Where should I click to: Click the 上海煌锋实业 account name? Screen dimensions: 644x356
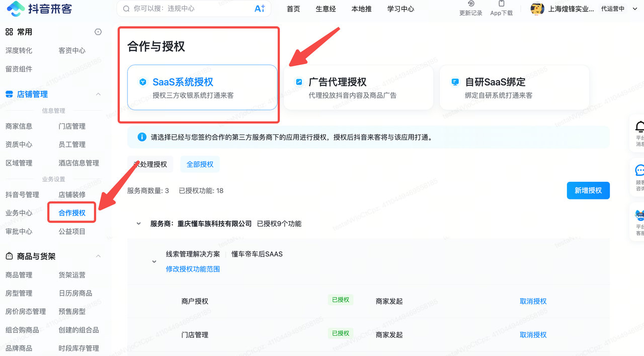[572, 9]
